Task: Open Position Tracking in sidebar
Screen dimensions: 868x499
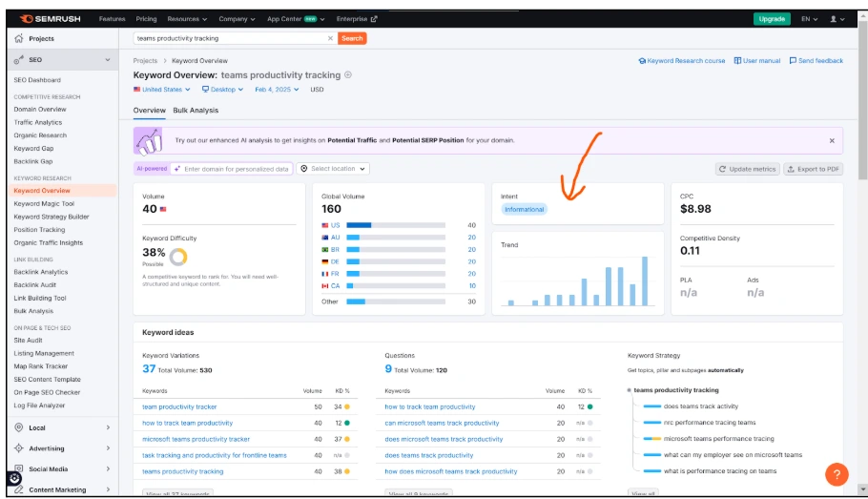Action: point(39,230)
